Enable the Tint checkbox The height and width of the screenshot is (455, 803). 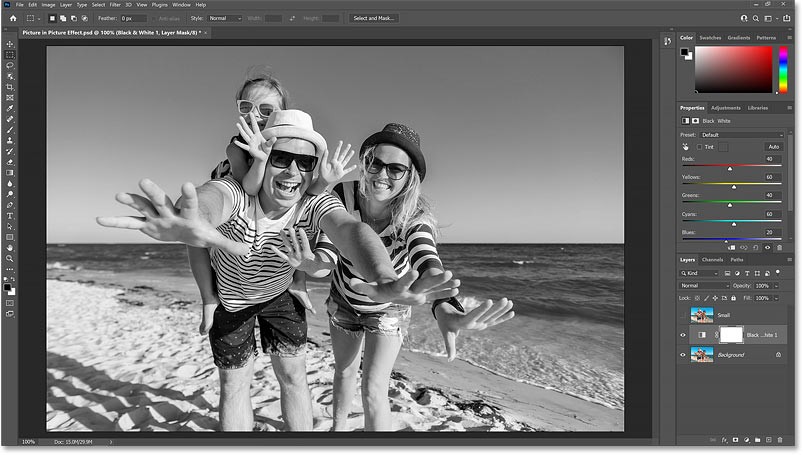[699, 147]
